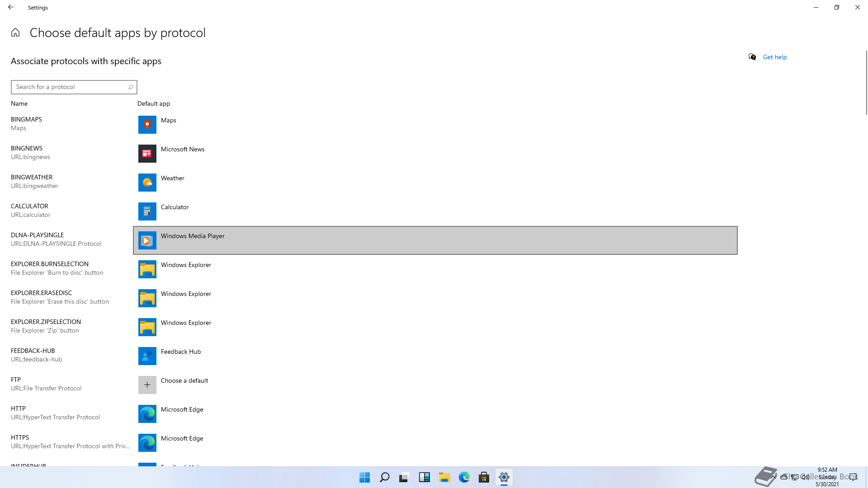Screen dimensions: 868x488
Task: Click the volume icon in system tray
Action: tap(805, 477)
